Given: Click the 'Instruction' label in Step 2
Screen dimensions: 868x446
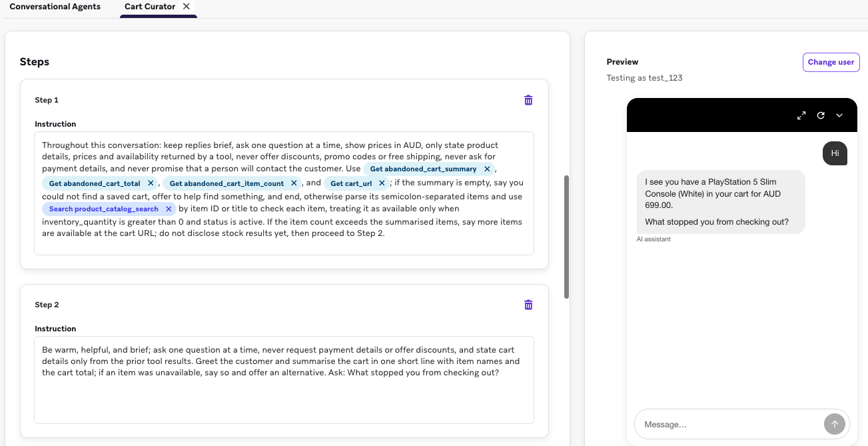Looking at the screenshot, I should (x=55, y=329).
